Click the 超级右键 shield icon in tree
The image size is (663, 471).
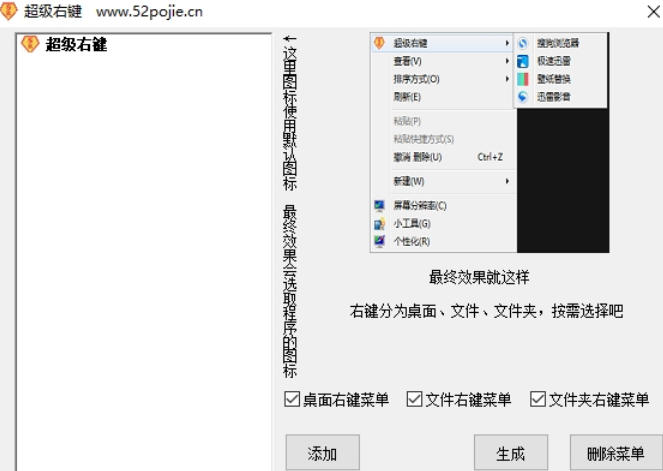coord(30,44)
